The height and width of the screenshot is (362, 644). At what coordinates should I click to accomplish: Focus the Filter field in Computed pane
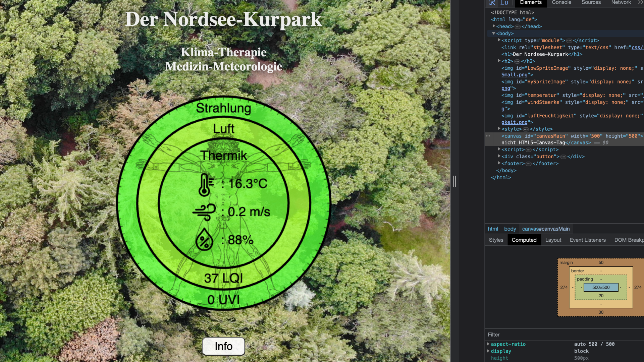(564, 335)
